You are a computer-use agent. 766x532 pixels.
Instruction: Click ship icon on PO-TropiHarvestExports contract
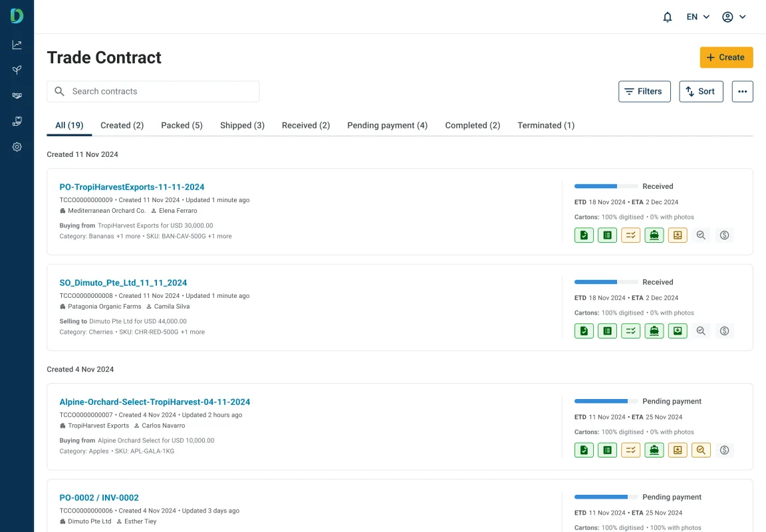(x=654, y=235)
